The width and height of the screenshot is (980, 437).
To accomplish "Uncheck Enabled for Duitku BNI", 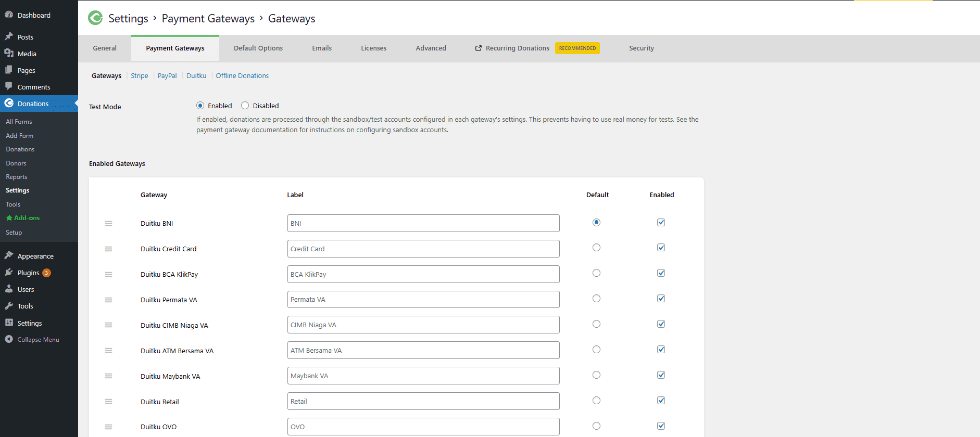I will tap(661, 222).
